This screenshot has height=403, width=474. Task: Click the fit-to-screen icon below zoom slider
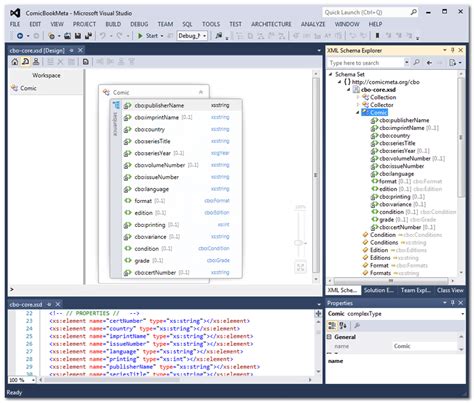click(x=301, y=267)
